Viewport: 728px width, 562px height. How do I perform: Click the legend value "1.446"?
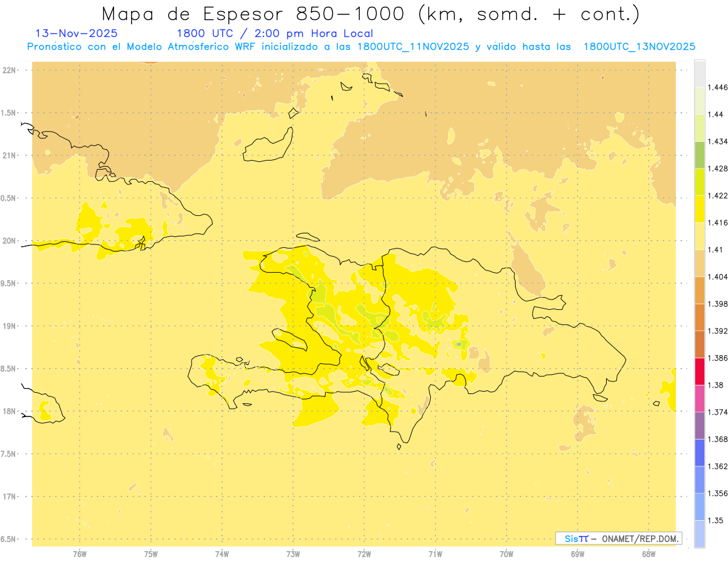pyautogui.click(x=718, y=87)
